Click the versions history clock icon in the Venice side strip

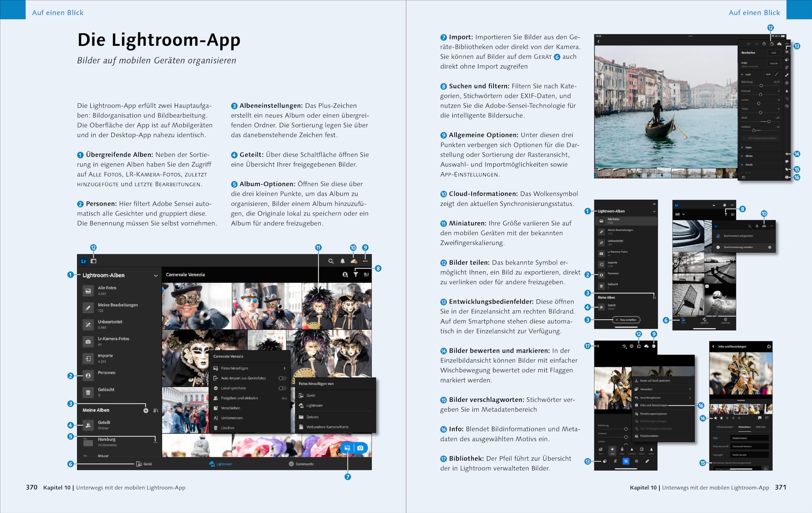pyautogui.click(x=787, y=106)
